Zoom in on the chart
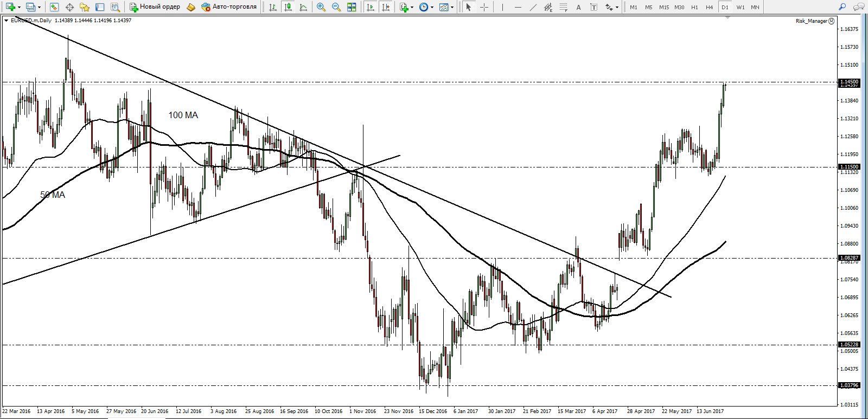The height and width of the screenshot is (419, 868). point(321,7)
